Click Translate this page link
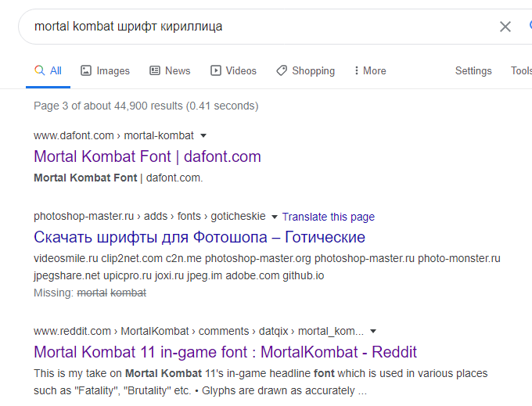The width and height of the screenshot is (532, 406). click(x=328, y=217)
